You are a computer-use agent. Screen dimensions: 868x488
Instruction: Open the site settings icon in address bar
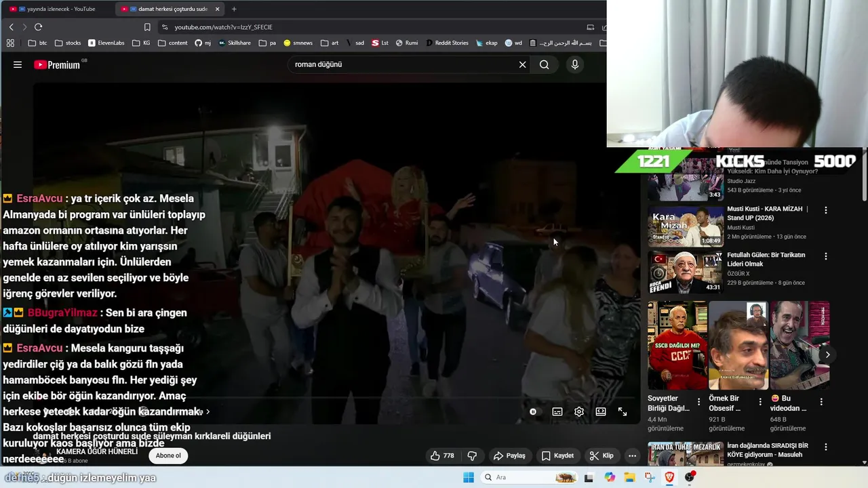coord(165,27)
